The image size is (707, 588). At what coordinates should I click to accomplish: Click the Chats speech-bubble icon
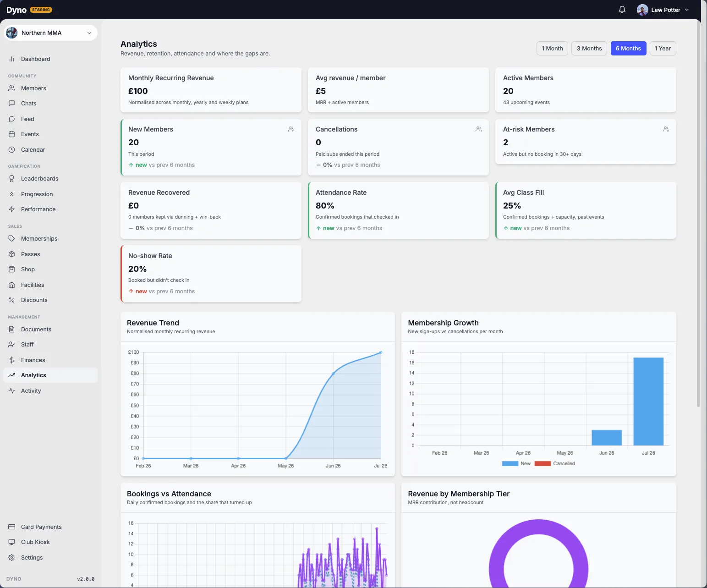click(x=12, y=104)
